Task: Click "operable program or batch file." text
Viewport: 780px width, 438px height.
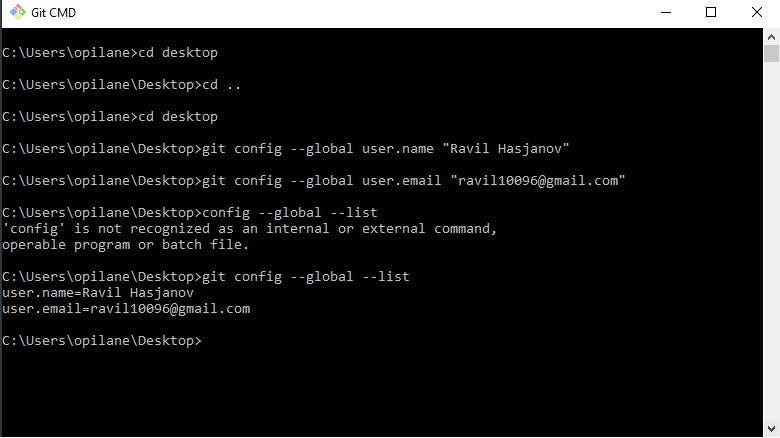Action: coord(126,245)
